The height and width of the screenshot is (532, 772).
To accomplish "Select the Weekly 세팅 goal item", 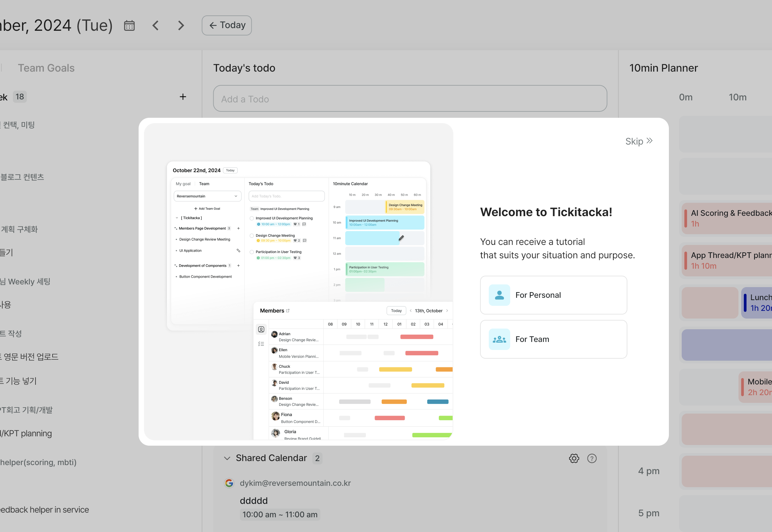I will tap(25, 281).
